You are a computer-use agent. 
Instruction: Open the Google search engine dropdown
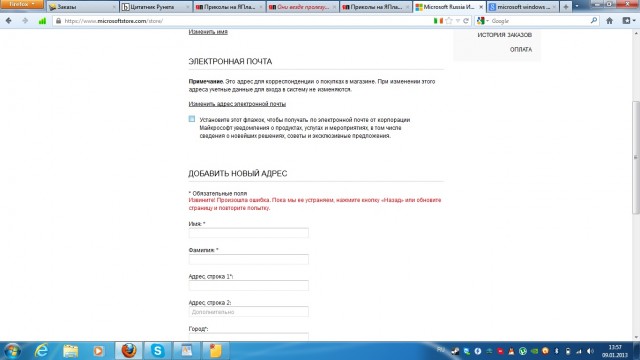pos(482,21)
